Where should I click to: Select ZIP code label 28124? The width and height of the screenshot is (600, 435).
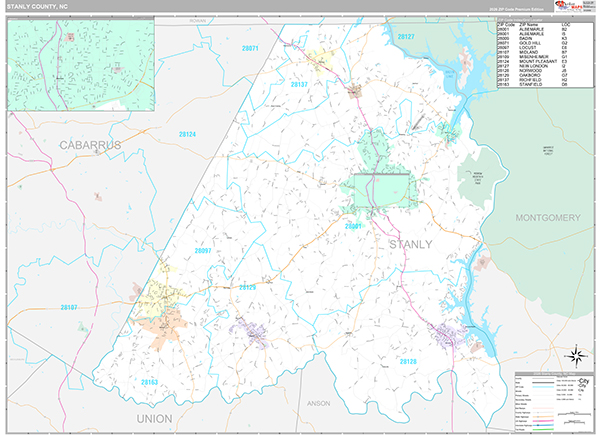coord(187,134)
